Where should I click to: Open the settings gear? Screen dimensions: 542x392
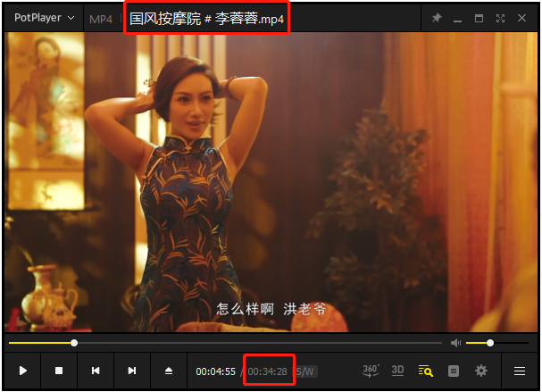[481, 371]
